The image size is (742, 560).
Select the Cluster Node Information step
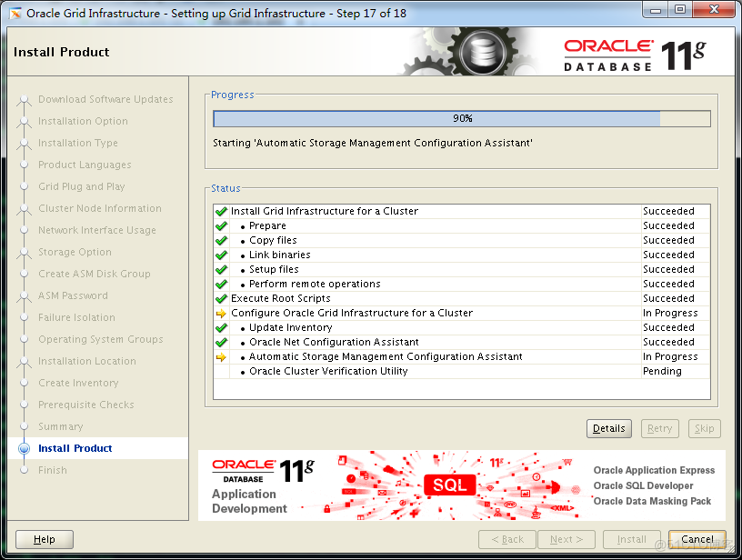100,208
